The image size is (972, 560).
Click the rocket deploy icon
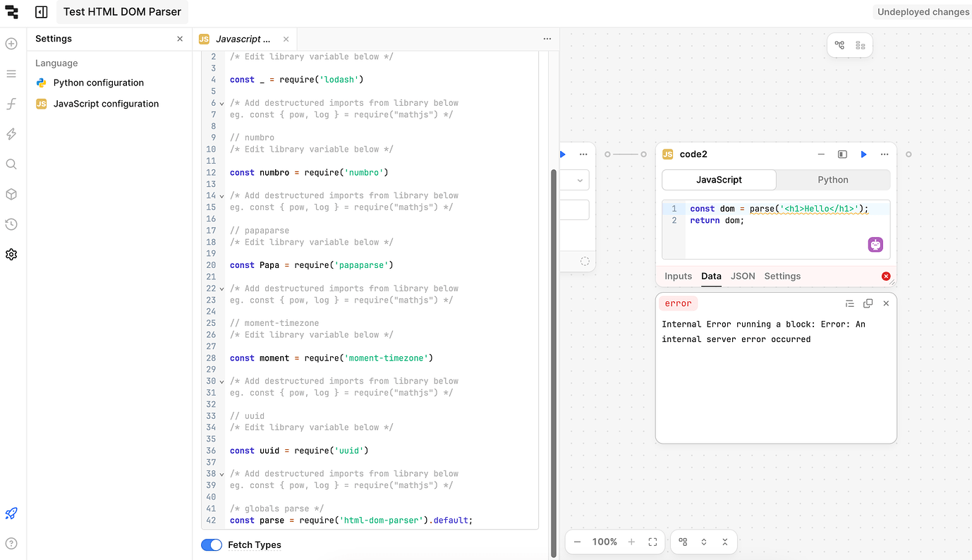point(11,513)
